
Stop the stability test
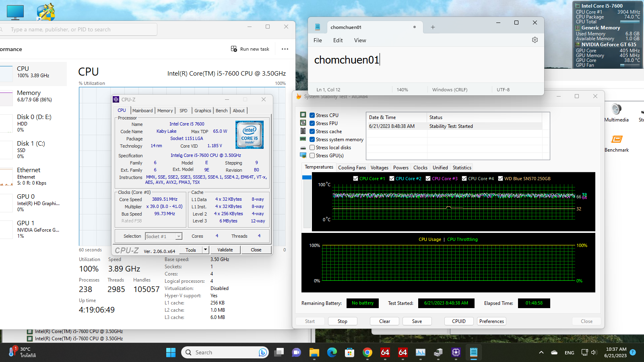click(342, 321)
